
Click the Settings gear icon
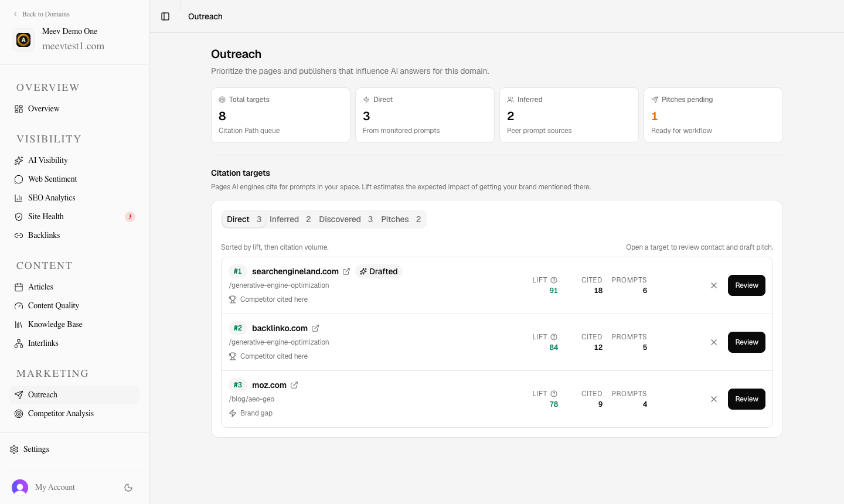(14, 449)
